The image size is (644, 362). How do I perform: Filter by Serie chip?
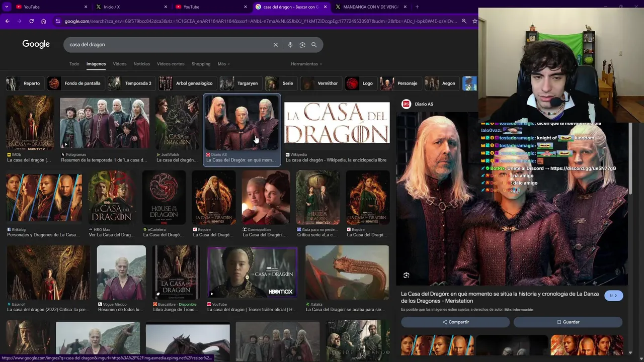click(x=280, y=83)
